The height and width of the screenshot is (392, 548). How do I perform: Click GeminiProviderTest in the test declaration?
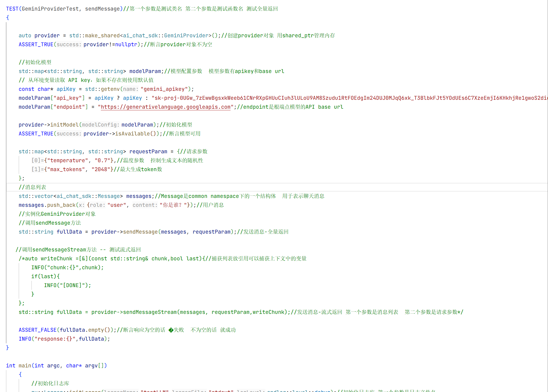pyautogui.click(x=50, y=9)
